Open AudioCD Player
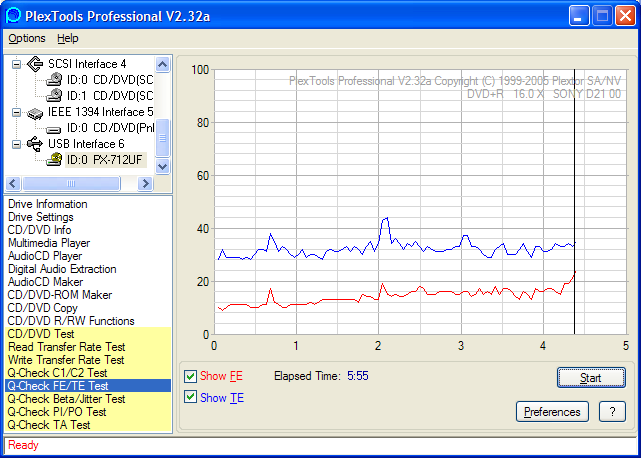This screenshot has width=641, height=458. point(45,256)
